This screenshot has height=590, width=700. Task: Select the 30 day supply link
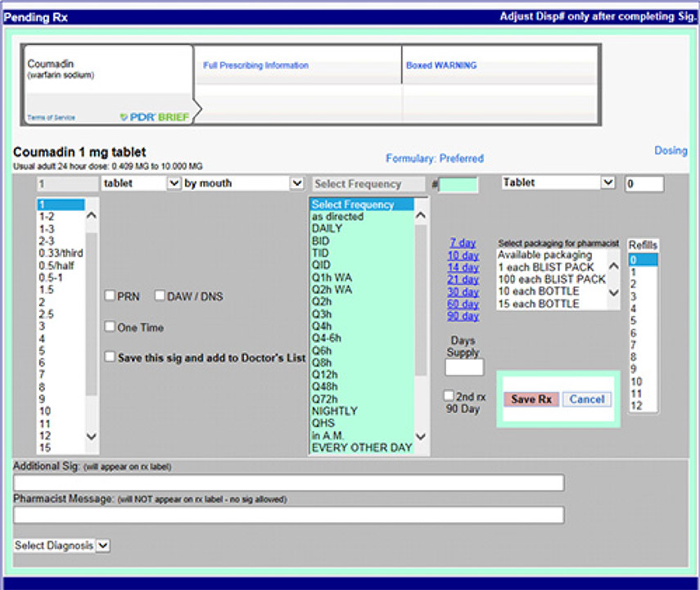tap(463, 292)
